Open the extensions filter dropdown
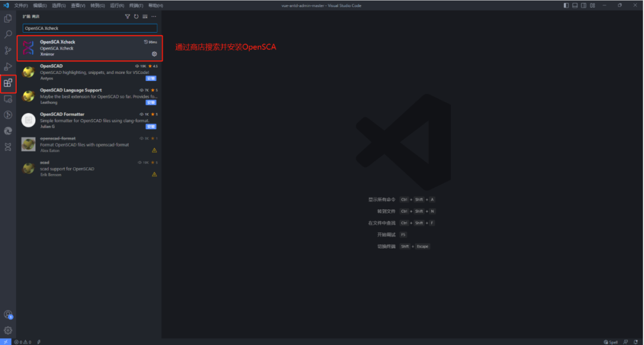Screen dimensions: 644x345 pos(127,17)
